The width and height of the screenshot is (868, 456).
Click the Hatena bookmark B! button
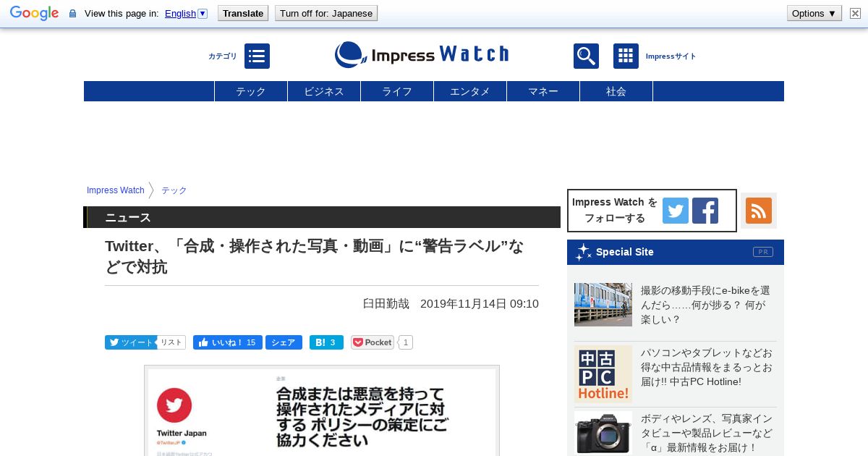coord(326,342)
